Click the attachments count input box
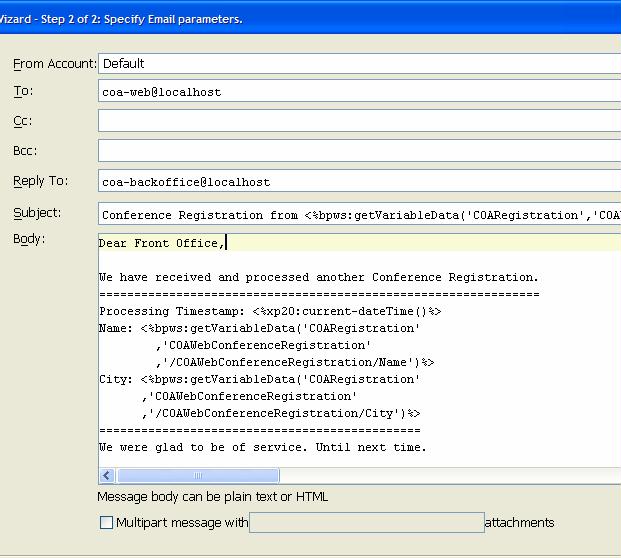 [x=365, y=522]
